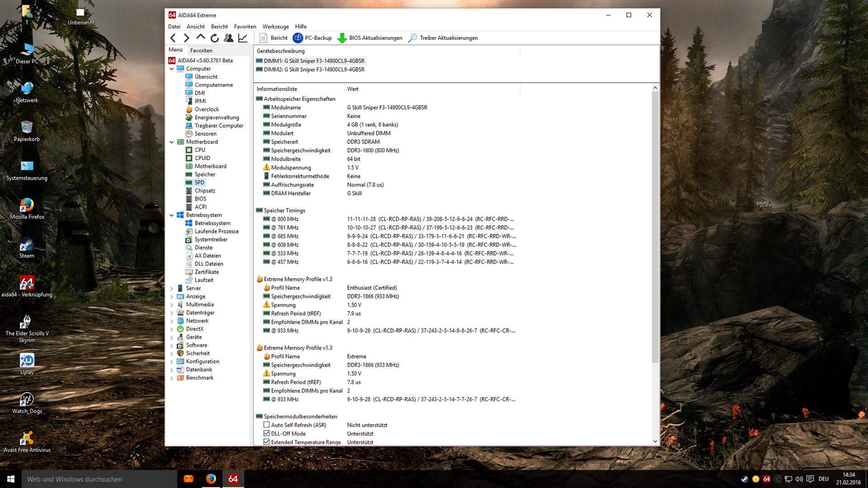Collapse the Motherboard tree node

[x=171, y=142]
